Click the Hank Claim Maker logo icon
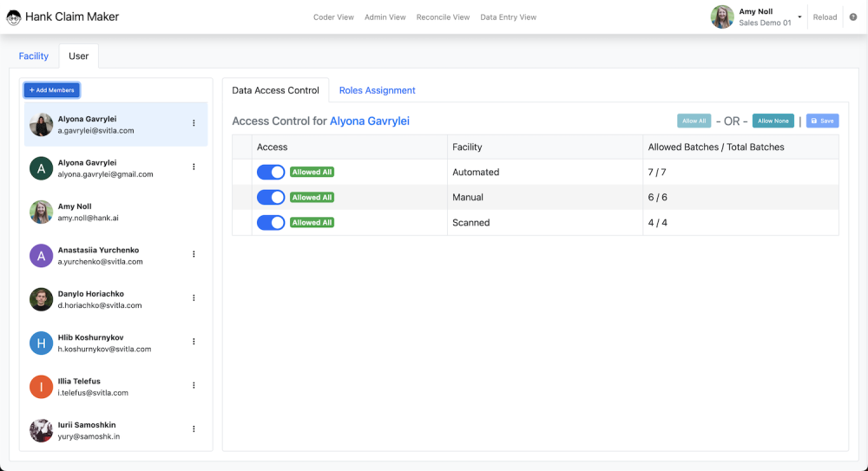Image resolution: width=868 pixels, height=471 pixels. 14,17
